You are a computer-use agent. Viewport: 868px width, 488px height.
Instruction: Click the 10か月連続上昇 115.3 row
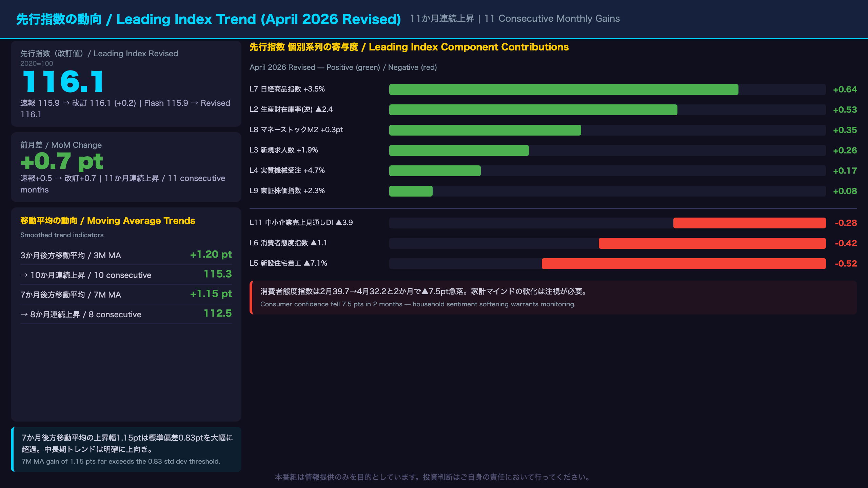(126, 274)
